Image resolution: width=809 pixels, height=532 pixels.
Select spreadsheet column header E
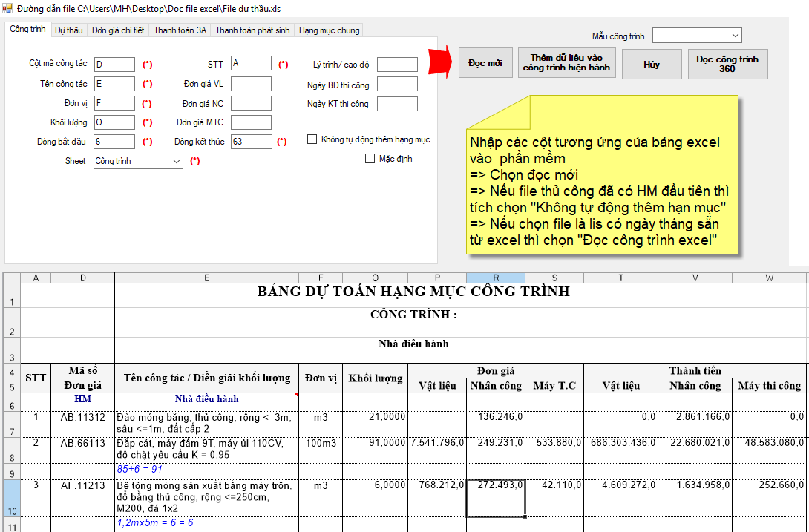[206, 278]
